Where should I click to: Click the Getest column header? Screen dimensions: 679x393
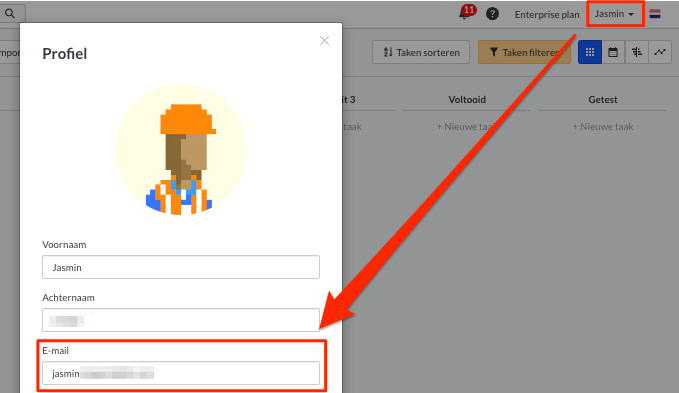tap(603, 100)
